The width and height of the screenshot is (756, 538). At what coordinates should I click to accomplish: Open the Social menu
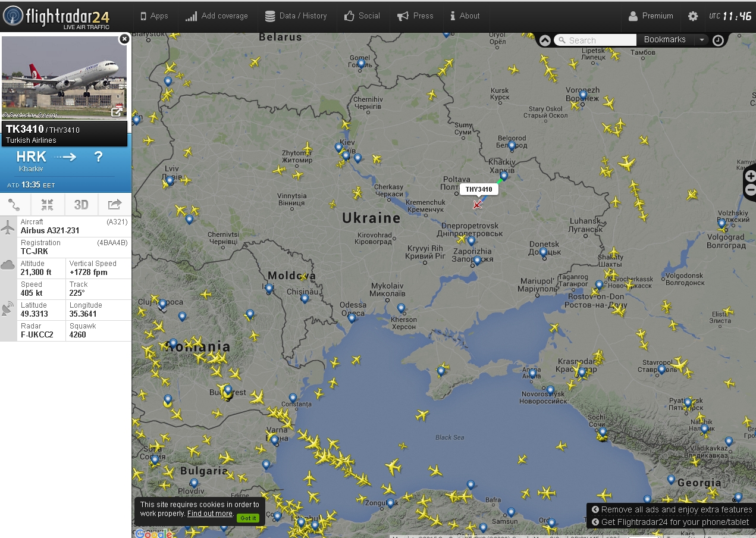click(362, 16)
